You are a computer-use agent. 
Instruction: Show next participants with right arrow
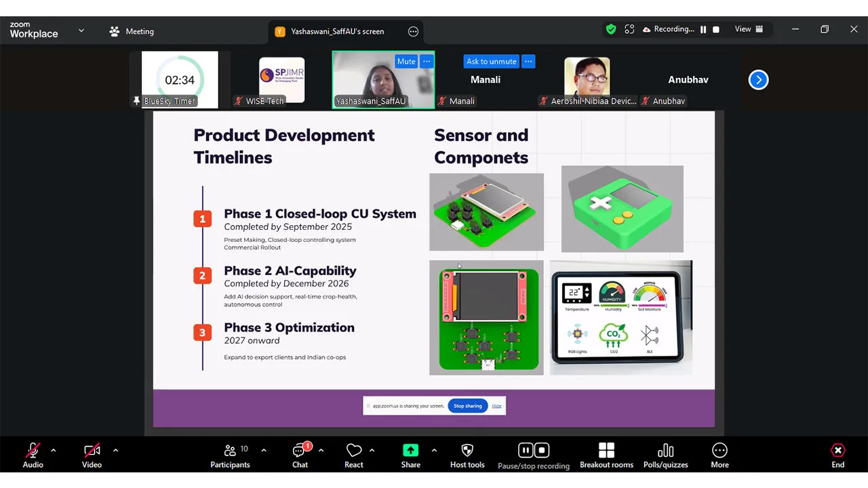[x=758, y=80]
